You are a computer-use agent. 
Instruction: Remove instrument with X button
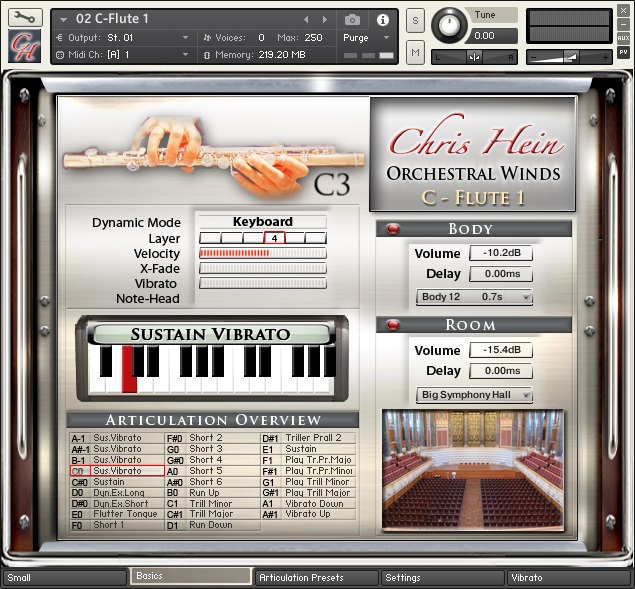tap(623, 11)
